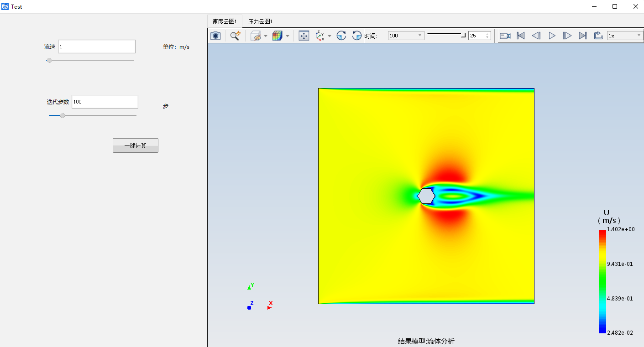
Task: Click the quick zoom magnifier icon
Action: 235,36
